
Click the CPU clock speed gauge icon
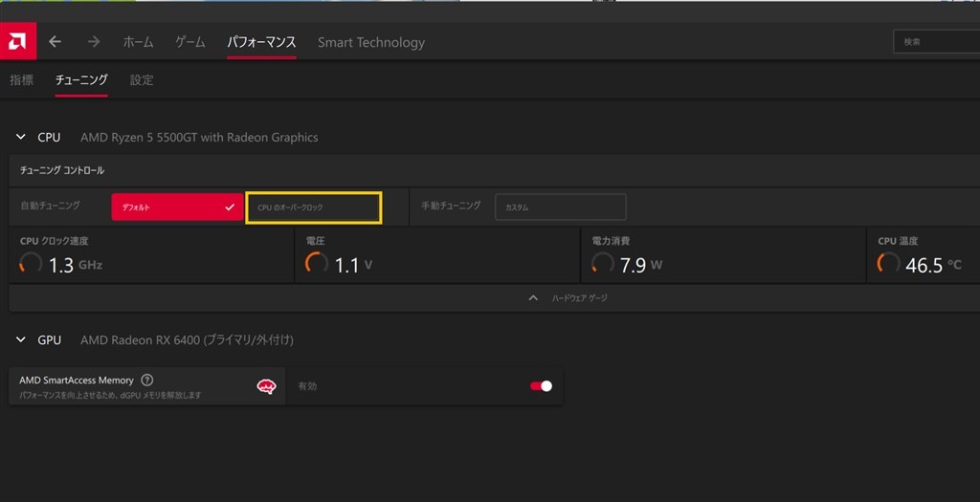point(31,263)
